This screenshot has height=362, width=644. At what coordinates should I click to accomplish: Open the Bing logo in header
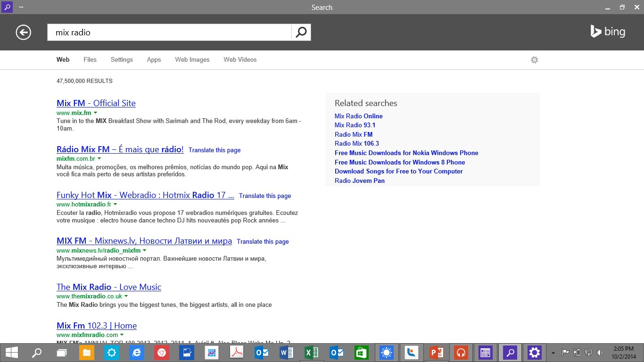(608, 32)
